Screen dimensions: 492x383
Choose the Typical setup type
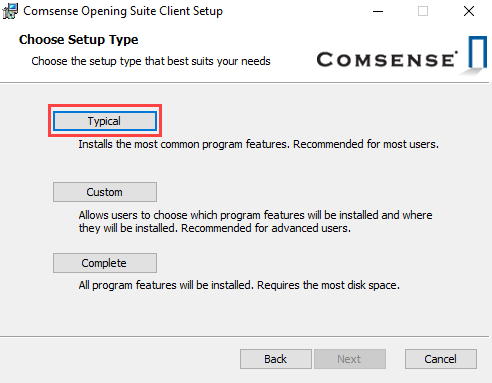[x=105, y=121]
